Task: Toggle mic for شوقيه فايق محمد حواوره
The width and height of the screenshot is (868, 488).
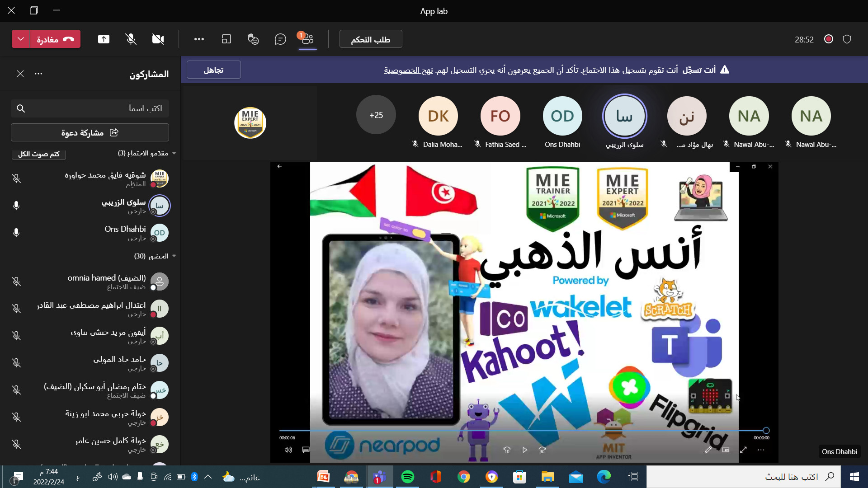Action: point(16,178)
